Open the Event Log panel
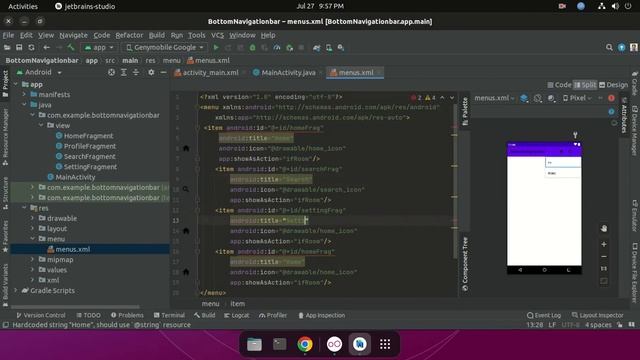The height and width of the screenshot is (360, 640). 544,315
